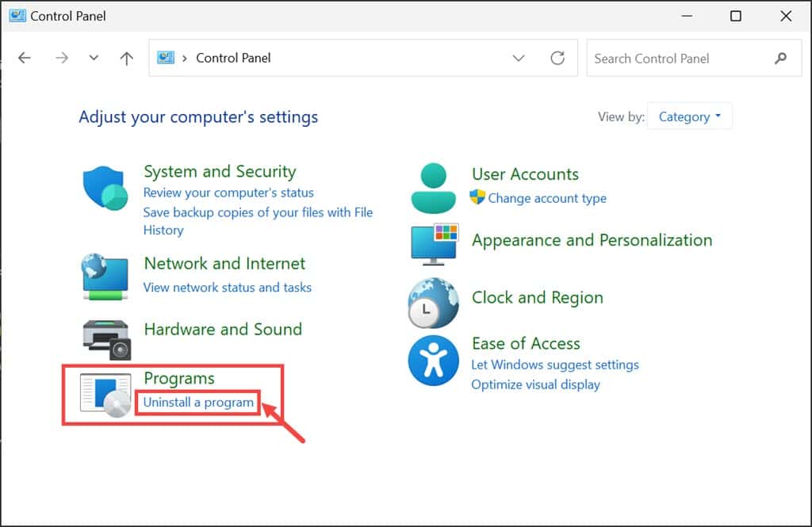812x527 pixels.
Task: Click the Control Panel breadcrumb in address bar
Action: coord(234,58)
